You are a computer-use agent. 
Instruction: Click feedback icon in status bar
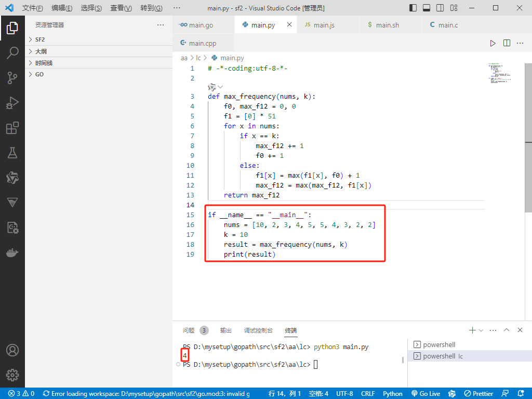(x=505, y=394)
